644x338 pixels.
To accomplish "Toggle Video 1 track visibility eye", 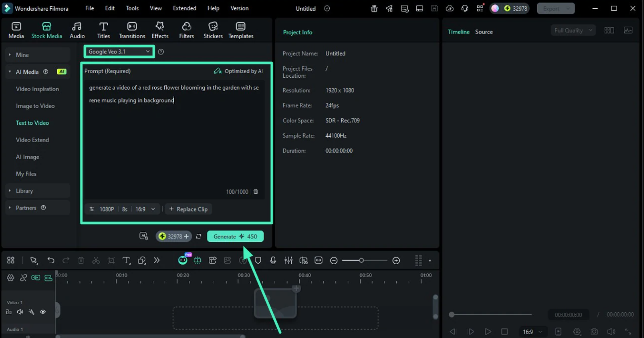I will click(x=43, y=312).
